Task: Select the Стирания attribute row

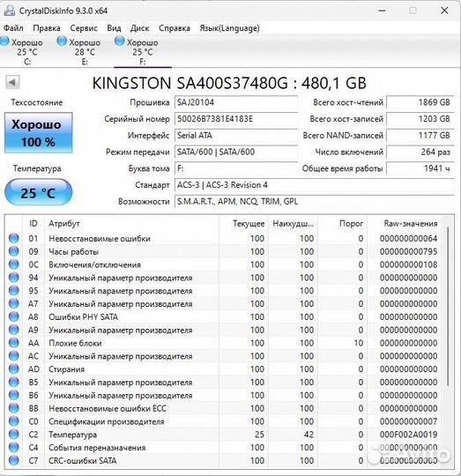Action: (223, 368)
